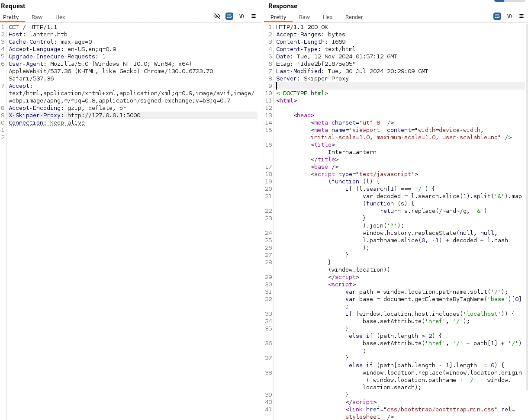Open the Response Render tab
The height and width of the screenshot is (420, 528).
pos(354,17)
